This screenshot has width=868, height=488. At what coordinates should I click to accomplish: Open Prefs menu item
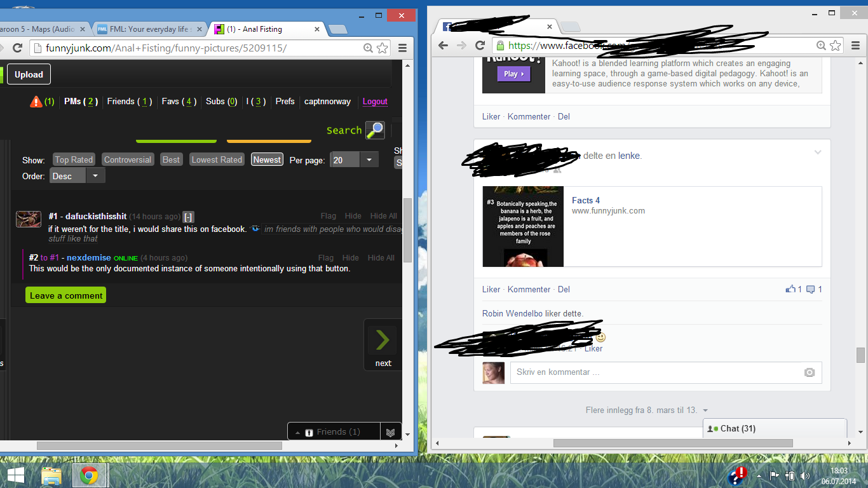[x=285, y=102]
